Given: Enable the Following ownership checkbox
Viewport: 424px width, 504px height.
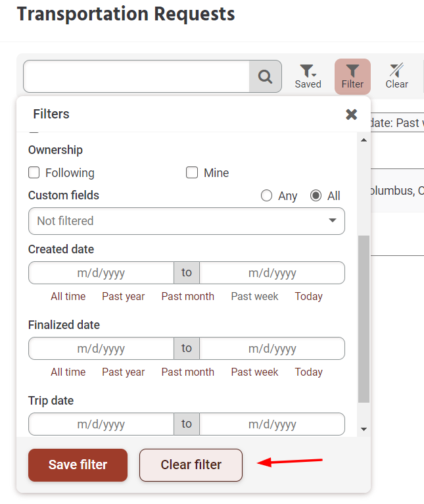Looking at the screenshot, I should 34,173.
